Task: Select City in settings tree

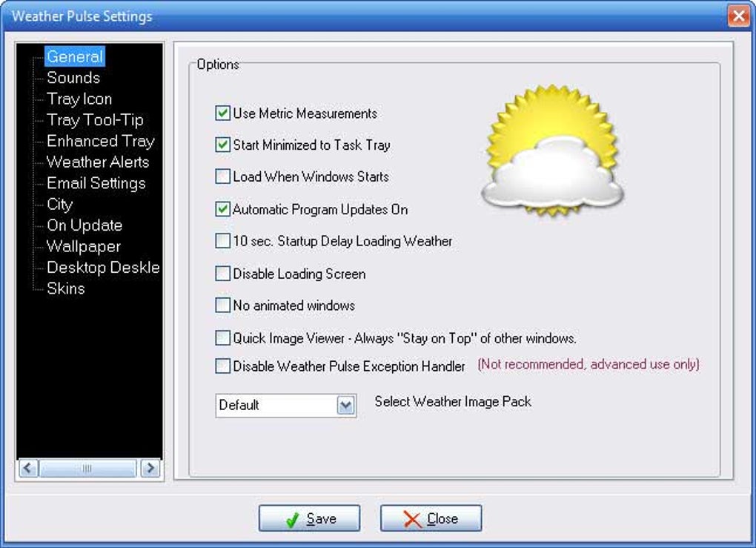Action: [x=60, y=204]
